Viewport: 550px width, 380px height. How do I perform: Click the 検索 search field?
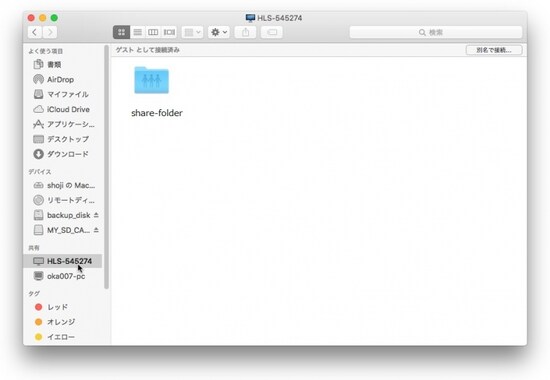(x=436, y=32)
